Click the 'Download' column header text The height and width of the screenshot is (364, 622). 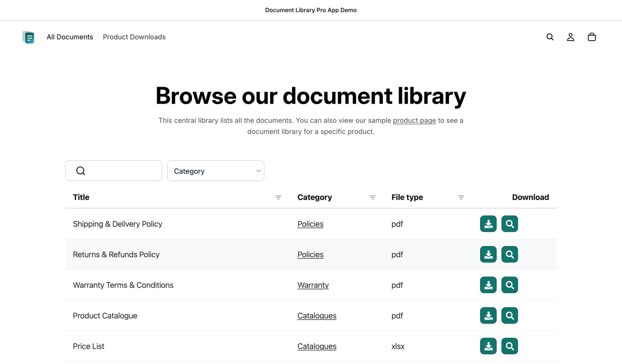pos(530,197)
